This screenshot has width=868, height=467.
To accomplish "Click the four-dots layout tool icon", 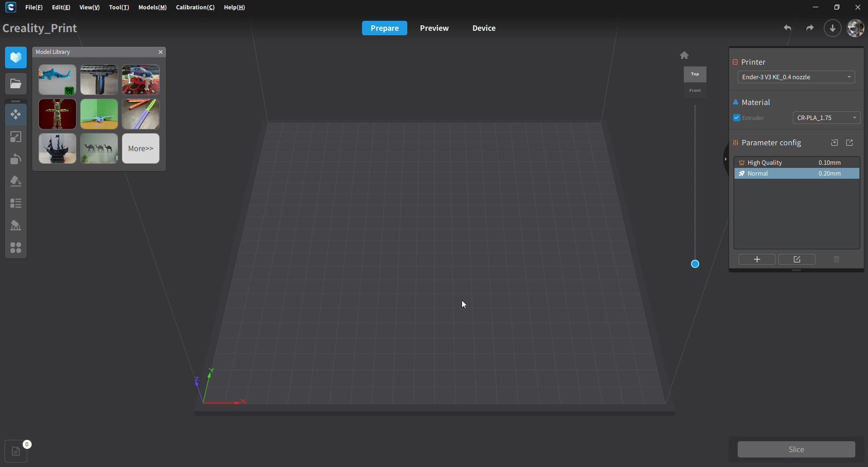I will pos(16,248).
